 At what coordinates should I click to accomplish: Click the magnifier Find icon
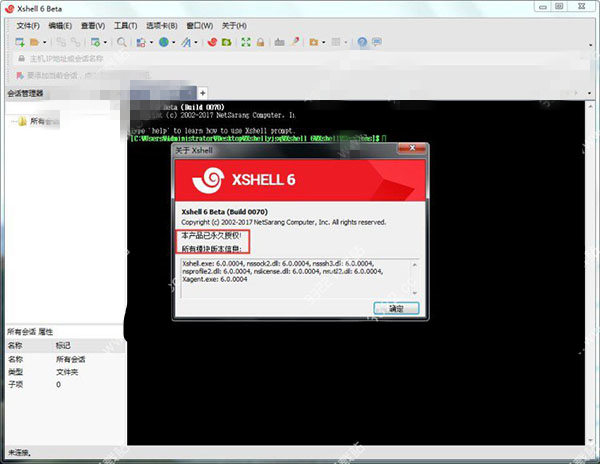pos(122,42)
